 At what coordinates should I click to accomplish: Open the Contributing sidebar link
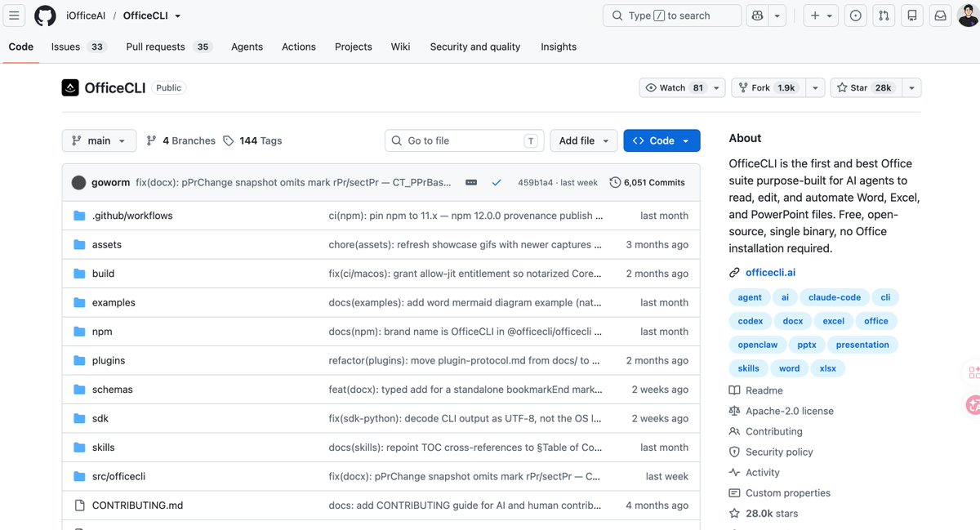click(x=774, y=431)
